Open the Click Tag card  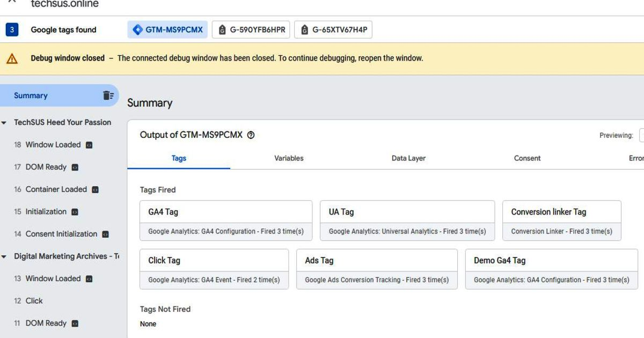[214, 269]
